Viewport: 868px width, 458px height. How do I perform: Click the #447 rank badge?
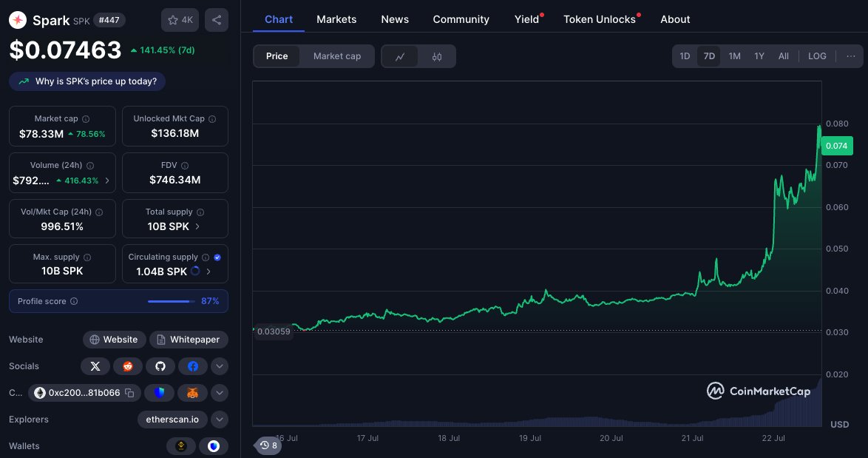[x=109, y=20]
